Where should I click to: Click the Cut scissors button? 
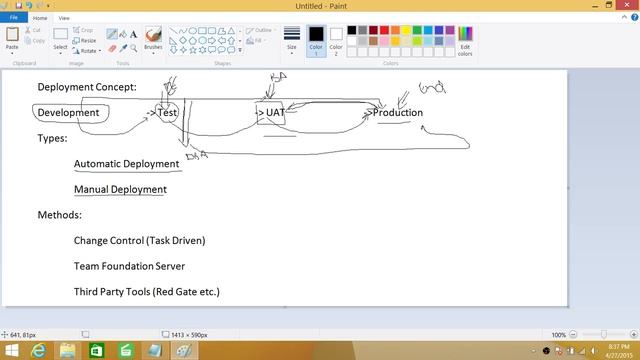[33, 30]
